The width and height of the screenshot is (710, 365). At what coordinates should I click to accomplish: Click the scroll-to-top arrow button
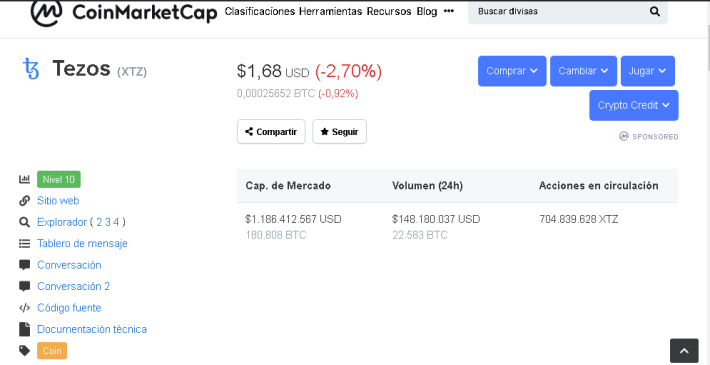[x=684, y=351]
